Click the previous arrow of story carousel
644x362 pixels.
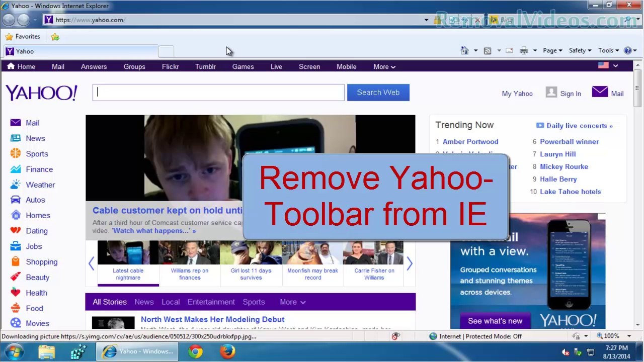91,264
